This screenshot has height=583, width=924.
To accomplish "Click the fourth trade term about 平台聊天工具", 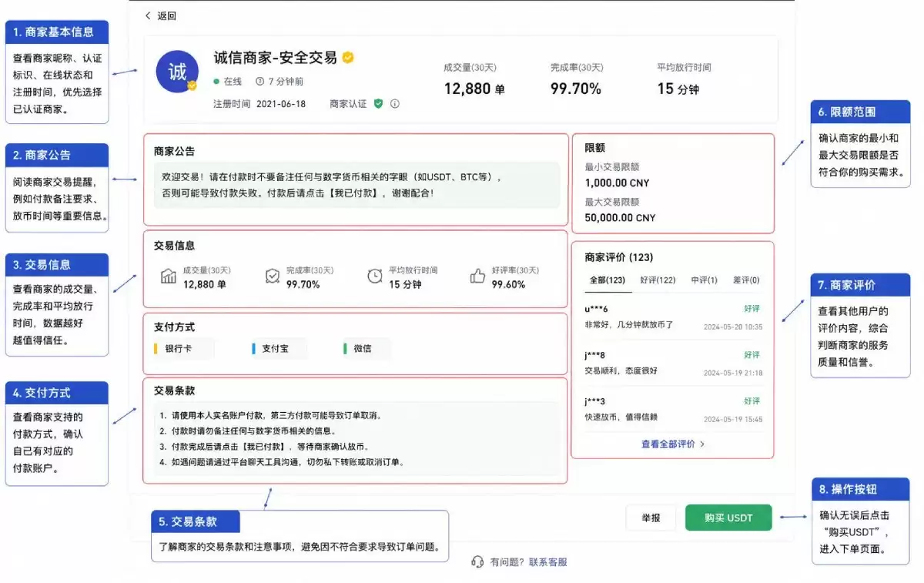I will pyautogui.click(x=281, y=462).
